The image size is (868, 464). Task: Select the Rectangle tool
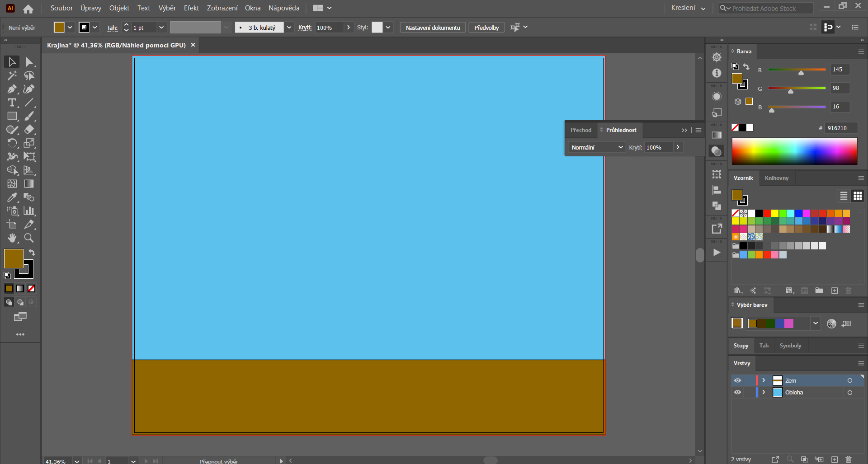pyautogui.click(x=11, y=116)
